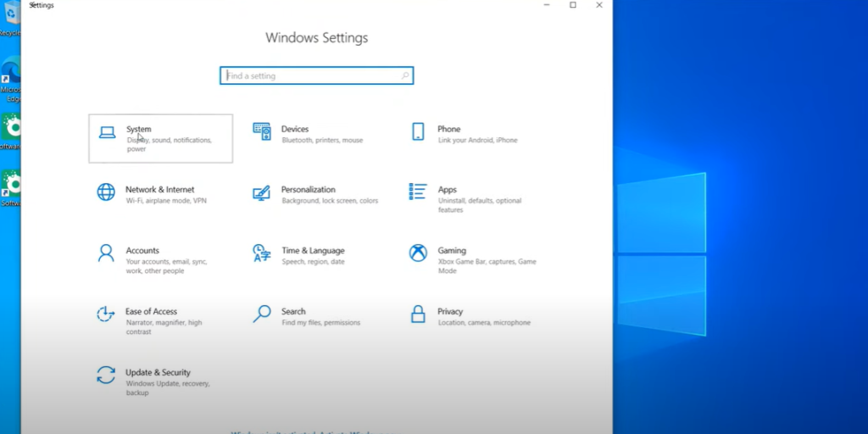The height and width of the screenshot is (434, 868).
Task: Click the Privacy heading
Action: coord(450,311)
